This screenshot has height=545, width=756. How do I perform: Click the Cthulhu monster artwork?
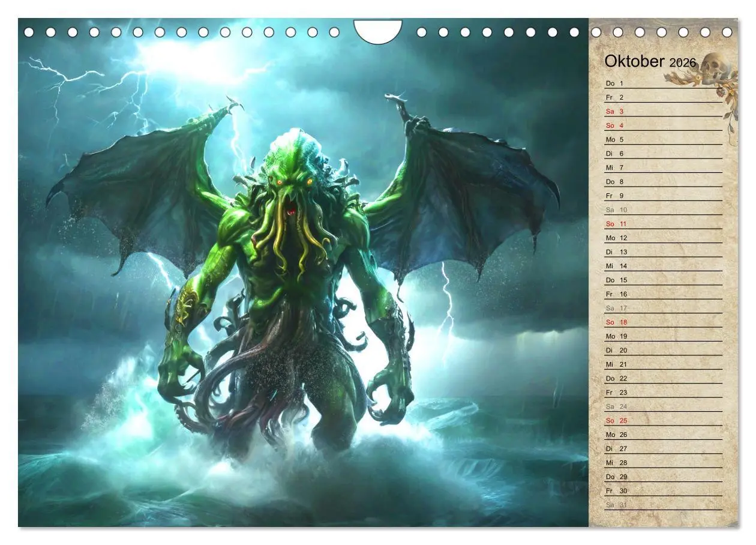click(303, 272)
